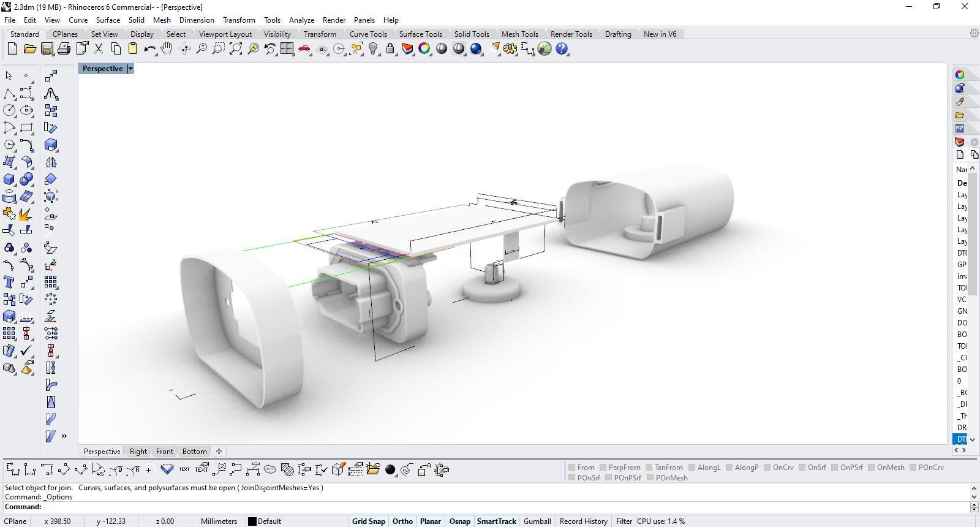Screen dimensions: 980x527
Task: Open the Help question mark icon
Action: click(x=562, y=49)
